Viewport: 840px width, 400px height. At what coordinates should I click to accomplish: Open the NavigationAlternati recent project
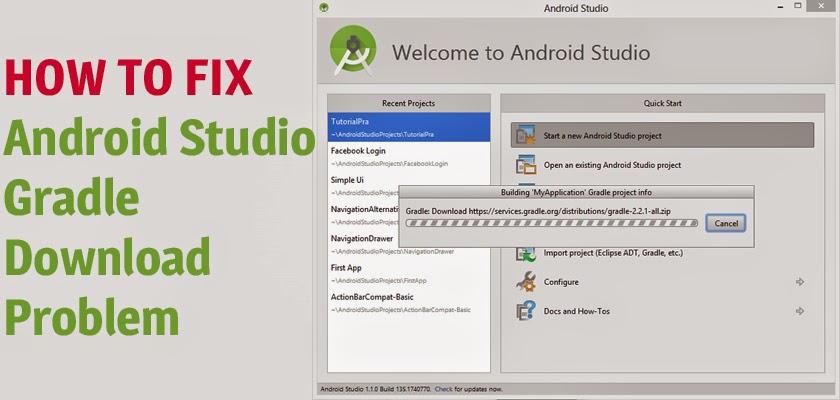pyautogui.click(x=364, y=215)
